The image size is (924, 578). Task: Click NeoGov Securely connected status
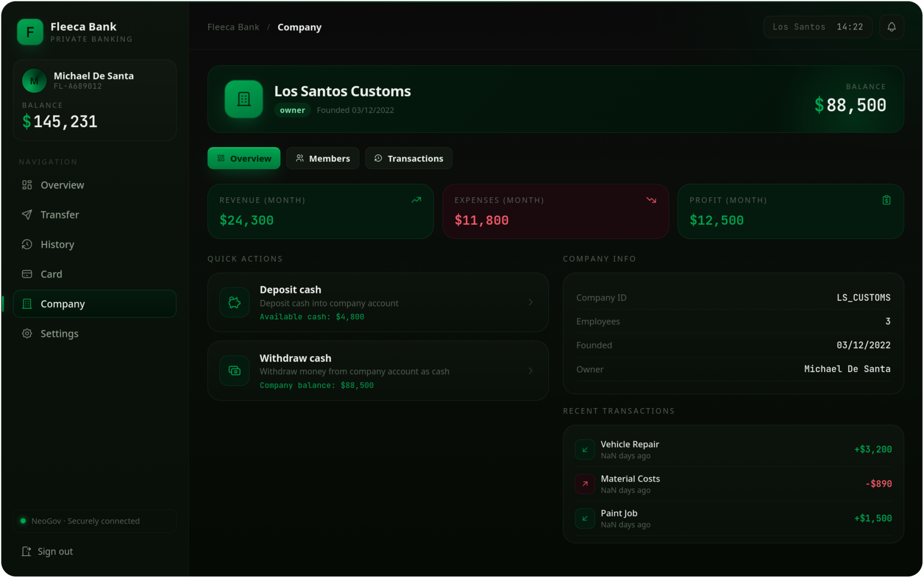pyautogui.click(x=95, y=521)
